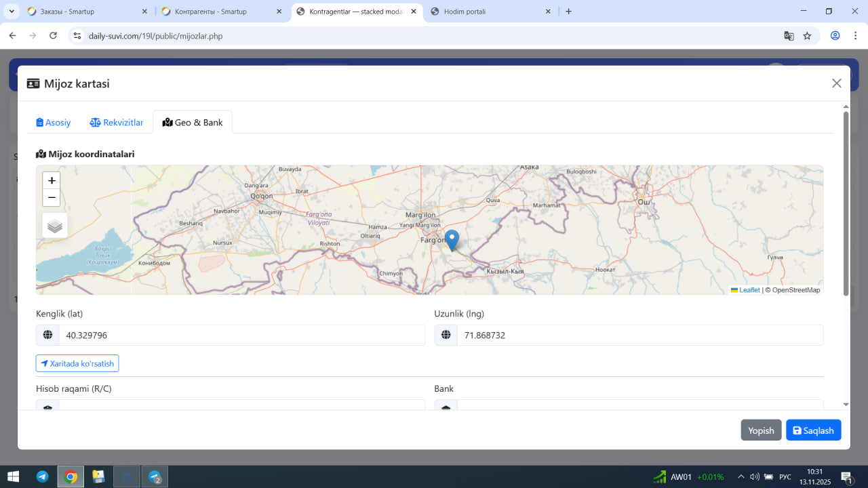Screen dimensions: 868x488
Task: Click the blue location marker on map
Action: click(x=452, y=240)
